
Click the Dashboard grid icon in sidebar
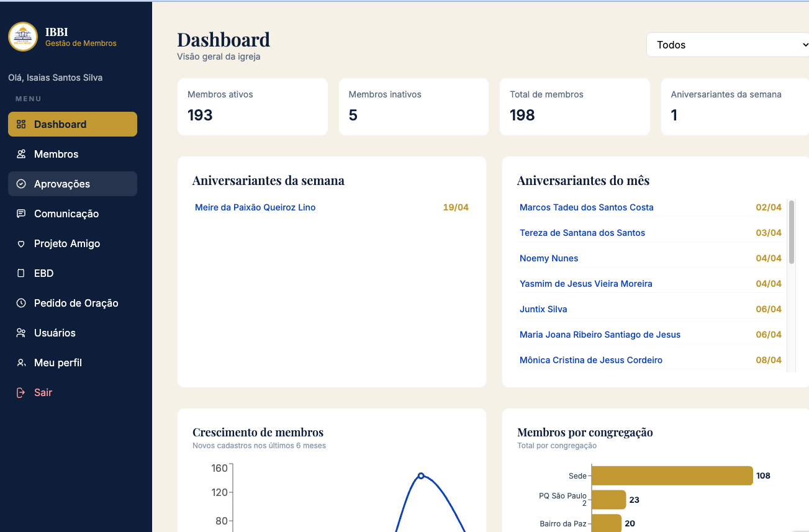21,124
